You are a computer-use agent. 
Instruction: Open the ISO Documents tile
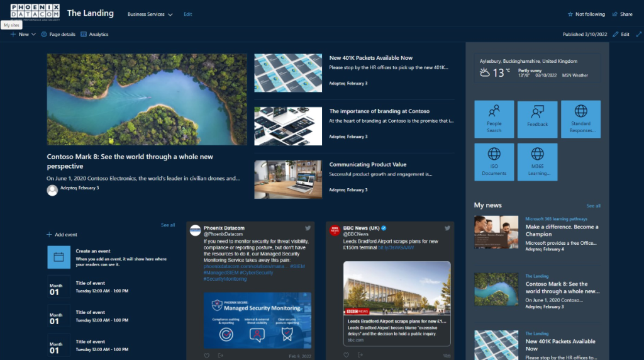pos(494,162)
